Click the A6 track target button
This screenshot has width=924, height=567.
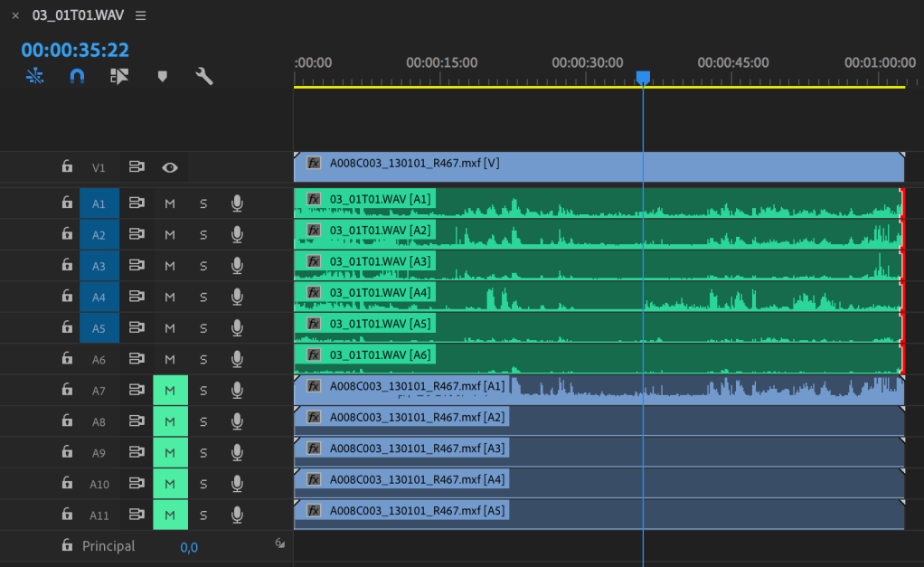(99, 360)
